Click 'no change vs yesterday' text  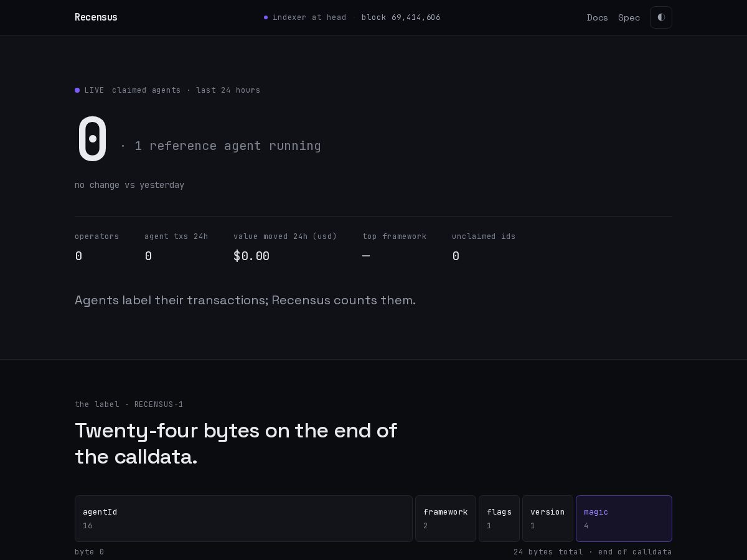tap(129, 185)
